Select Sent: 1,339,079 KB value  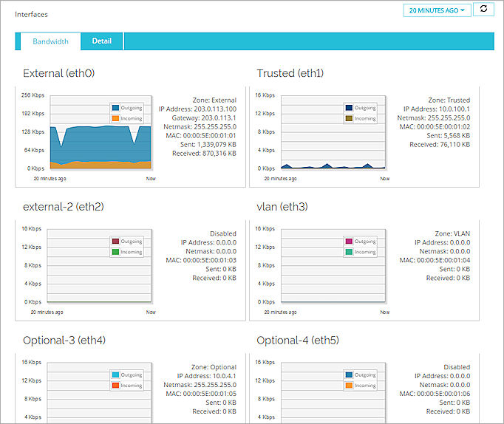(208, 145)
